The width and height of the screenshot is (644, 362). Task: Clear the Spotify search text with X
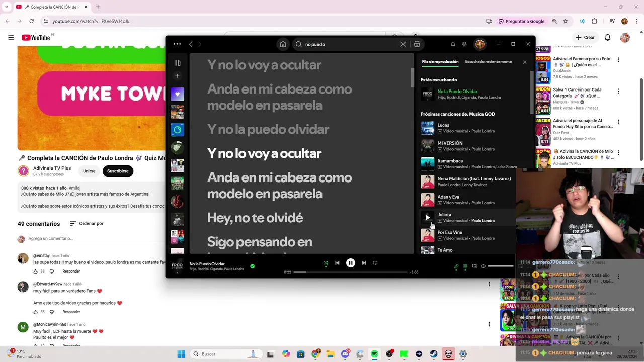(403, 44)
